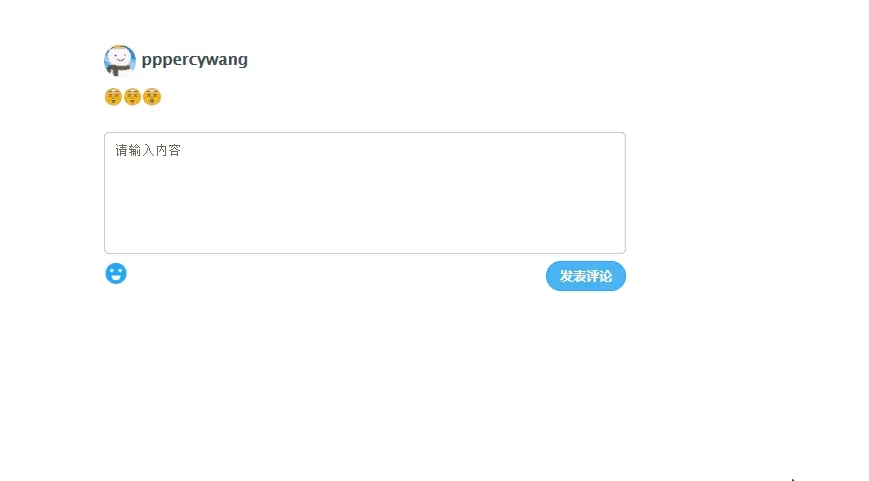This screenshot has width=869, height=481.
Task: Toggle the emoji panel using the smiley icon
Action: 116,273
